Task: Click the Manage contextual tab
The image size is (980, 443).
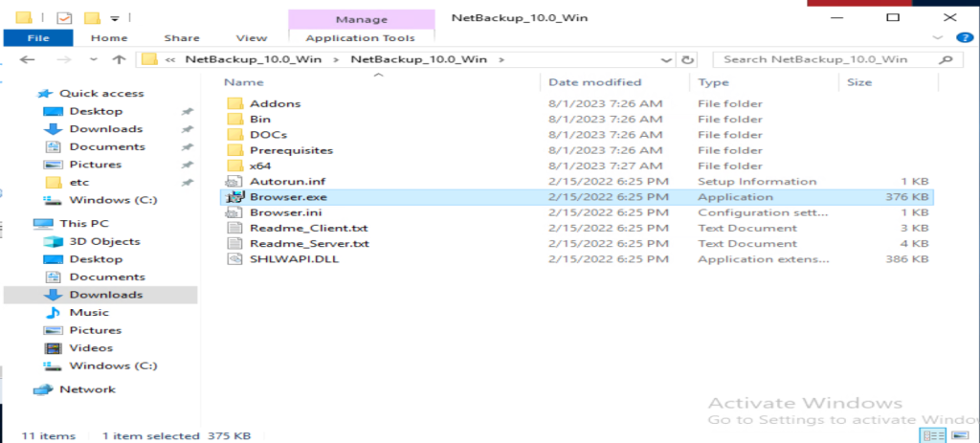Action: tap(361, 20)
